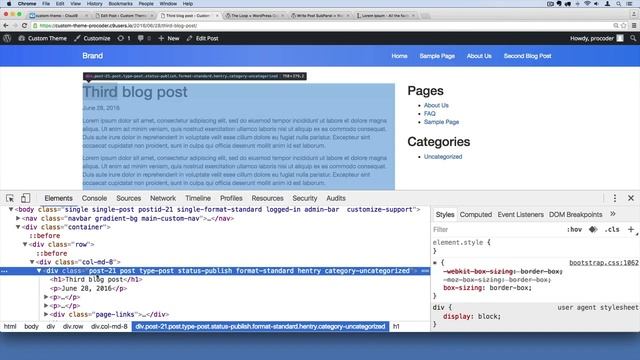This screenshot has width=640, height=360.
Task: Click Home in site navigation
Action: click(x=399, y=56)
